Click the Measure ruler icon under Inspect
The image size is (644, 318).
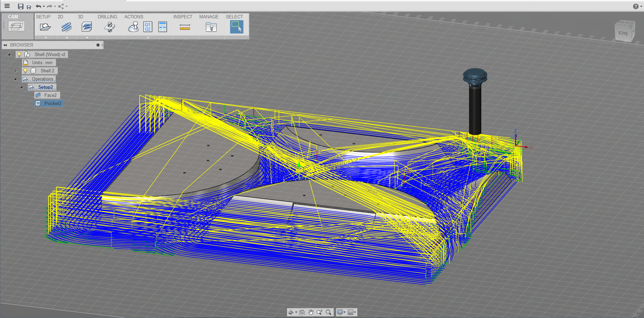tap(185, 27)
